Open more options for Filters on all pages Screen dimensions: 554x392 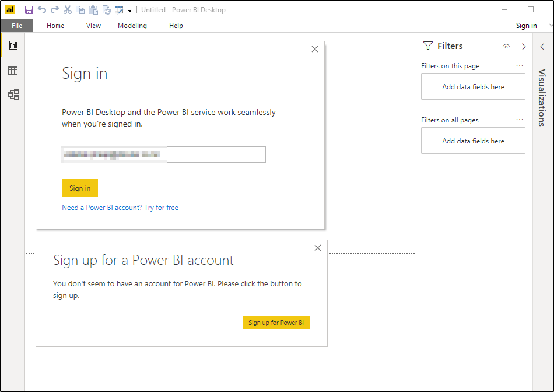pos(520,120)
